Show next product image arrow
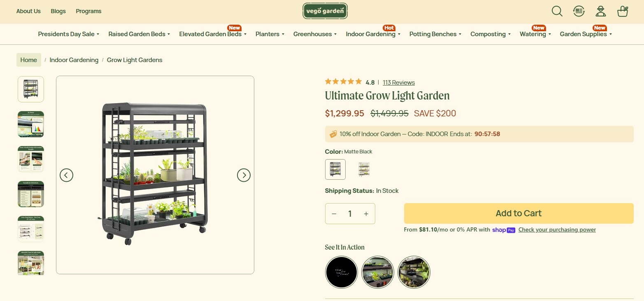The image size is (644, 301). (x=244, y=175)
